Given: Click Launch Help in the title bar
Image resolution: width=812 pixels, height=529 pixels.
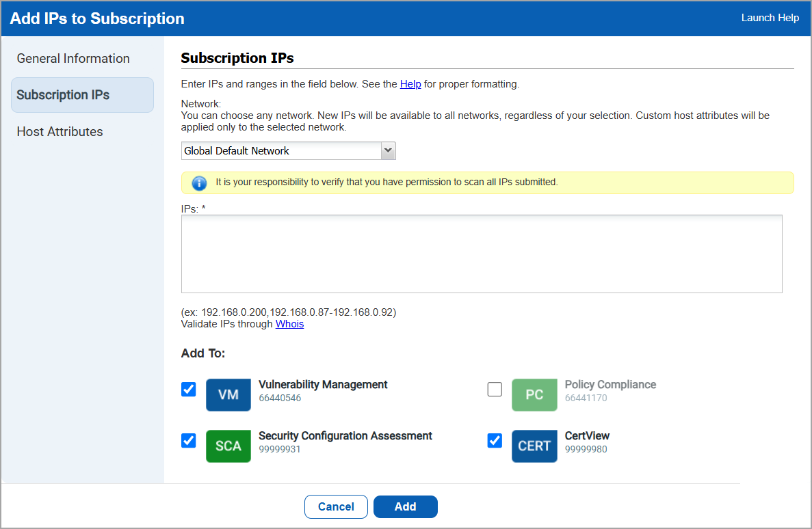Looking at the screenshot, I should click(x=770, y=18).
